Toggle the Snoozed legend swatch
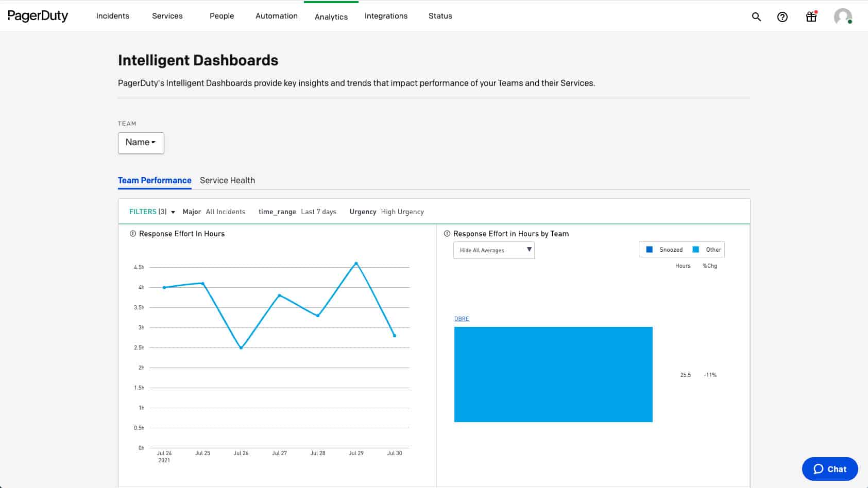Image resolution: width=868 pixels, height=488 pixels. click(x=649, y=250)
